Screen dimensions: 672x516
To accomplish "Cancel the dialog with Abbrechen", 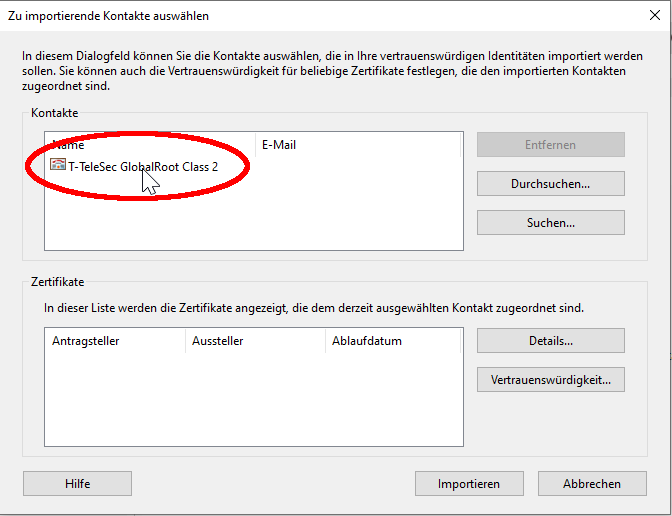I will 592,484.
